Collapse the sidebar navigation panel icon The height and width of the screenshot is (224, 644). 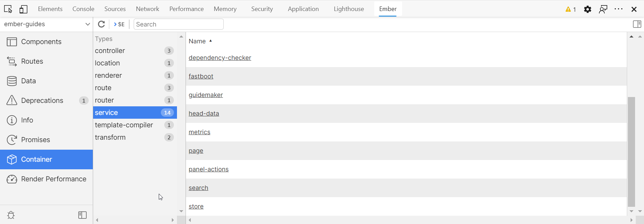pos(82,215)
